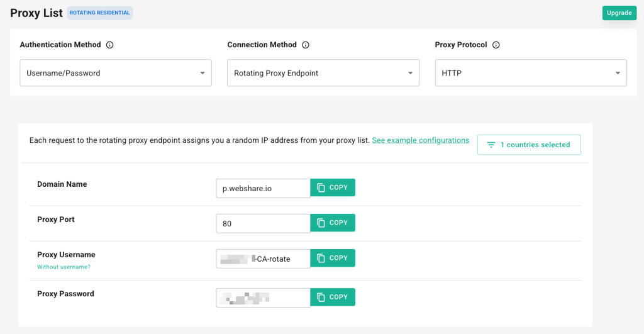The width and height of the screenshot is (644, 334).
Task: Click the Proxy Username input field
Action: pyautogui.click(x=264, y=259)
